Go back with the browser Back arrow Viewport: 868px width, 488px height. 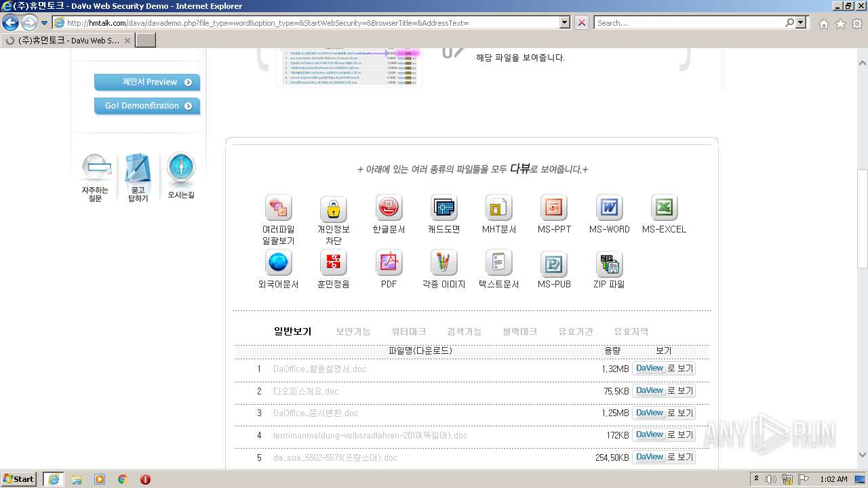click(x=10, y=22)
